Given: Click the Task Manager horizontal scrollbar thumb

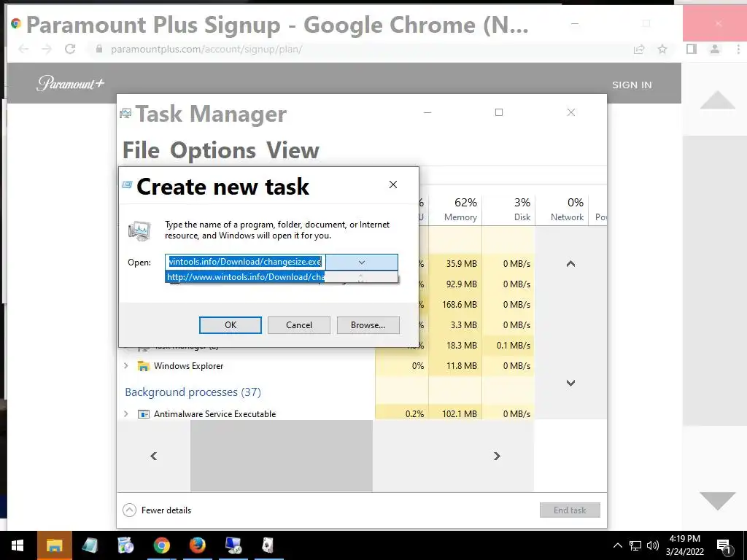Looking at the screenshot, I should tap(282, 456).
